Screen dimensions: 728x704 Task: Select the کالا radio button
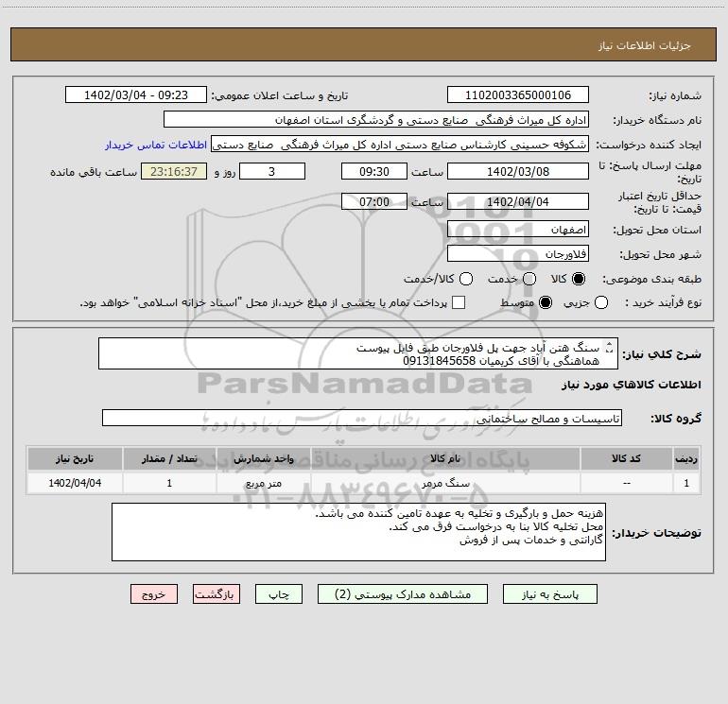tap(579, 279)
